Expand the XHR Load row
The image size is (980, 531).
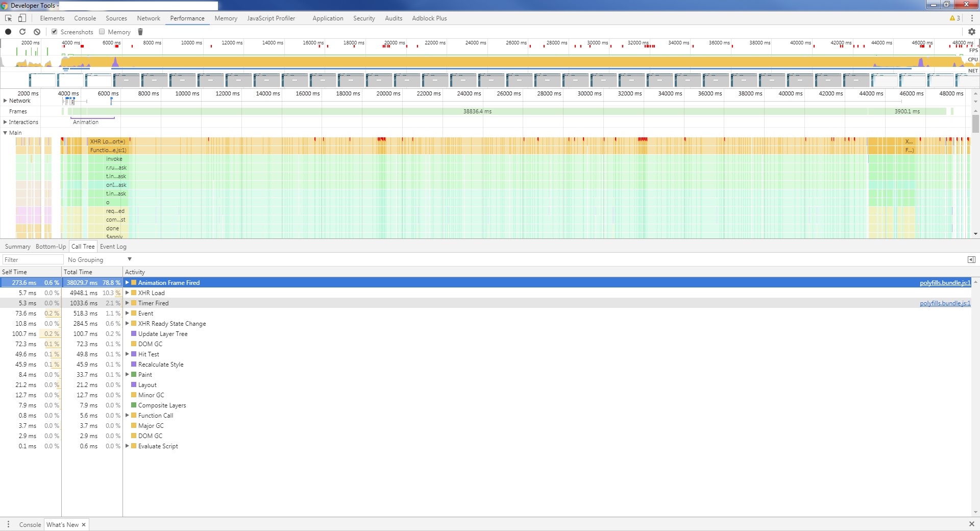(x=127, y=293)
